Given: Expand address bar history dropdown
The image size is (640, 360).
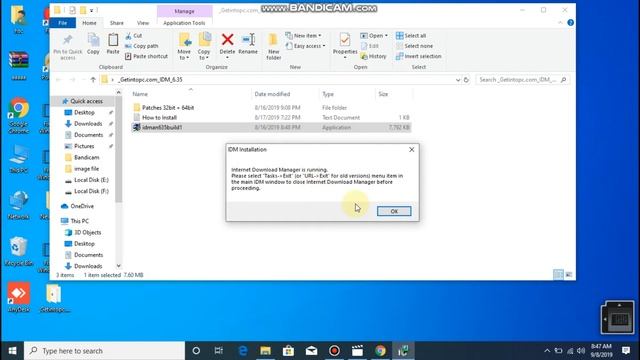Looking at the screenshot, I should pos(458,80).
